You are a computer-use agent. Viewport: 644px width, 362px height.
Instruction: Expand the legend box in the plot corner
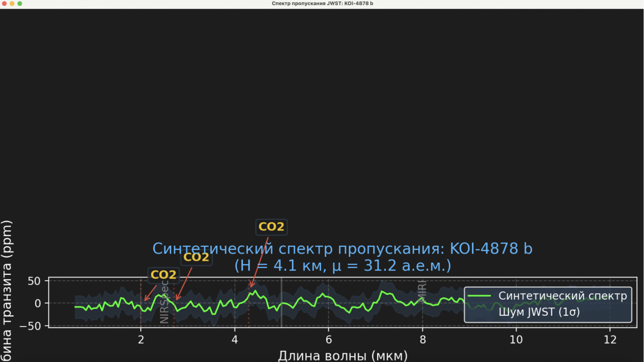coord(548,304)
